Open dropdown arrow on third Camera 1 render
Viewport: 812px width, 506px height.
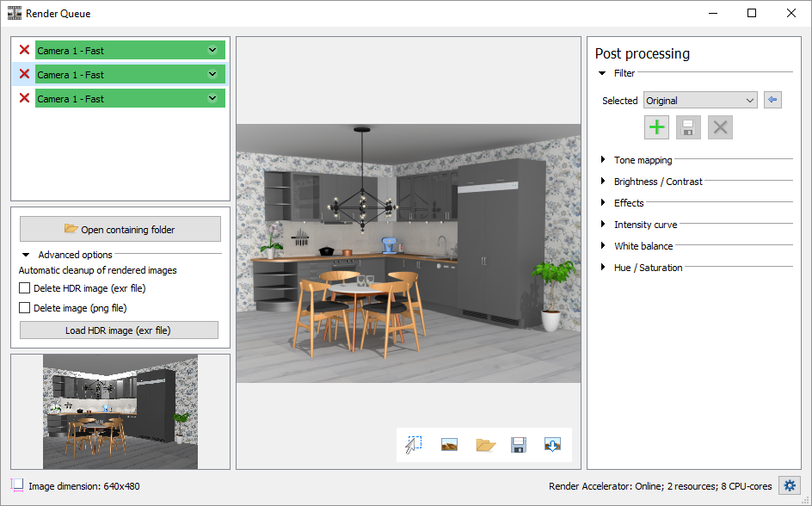[x=212, y=99]
